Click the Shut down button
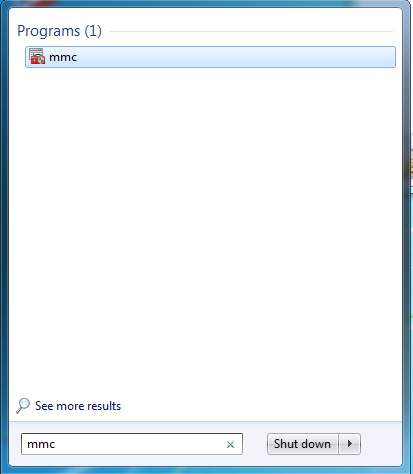 point(302,444)
